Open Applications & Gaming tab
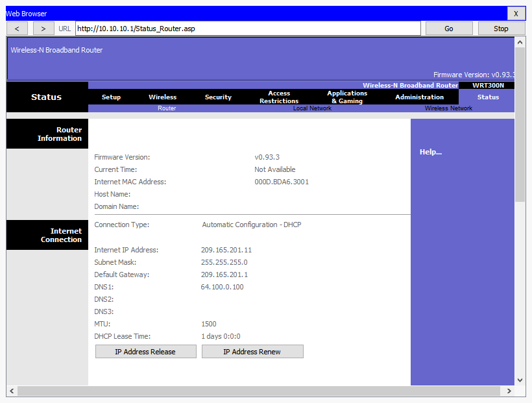The image size is (532, 403). click(347, 97)
